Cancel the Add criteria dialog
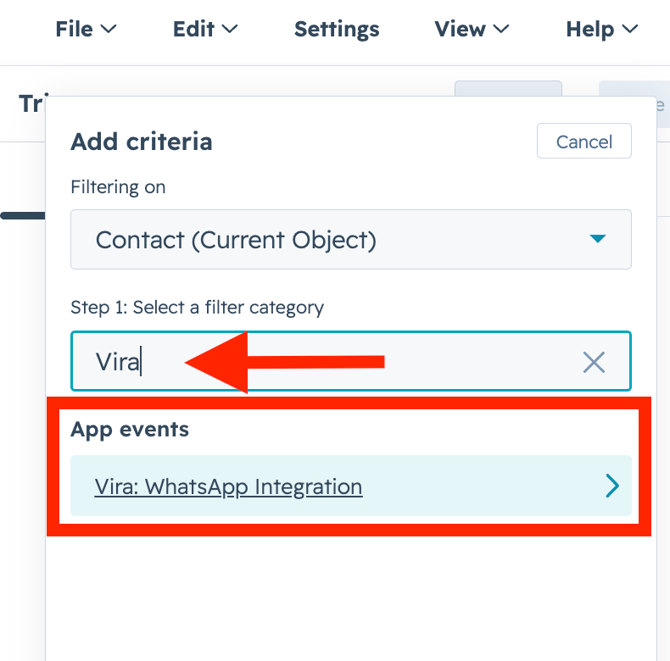The width and height of the screenshot is (670, 661). (x=584, y=142)
